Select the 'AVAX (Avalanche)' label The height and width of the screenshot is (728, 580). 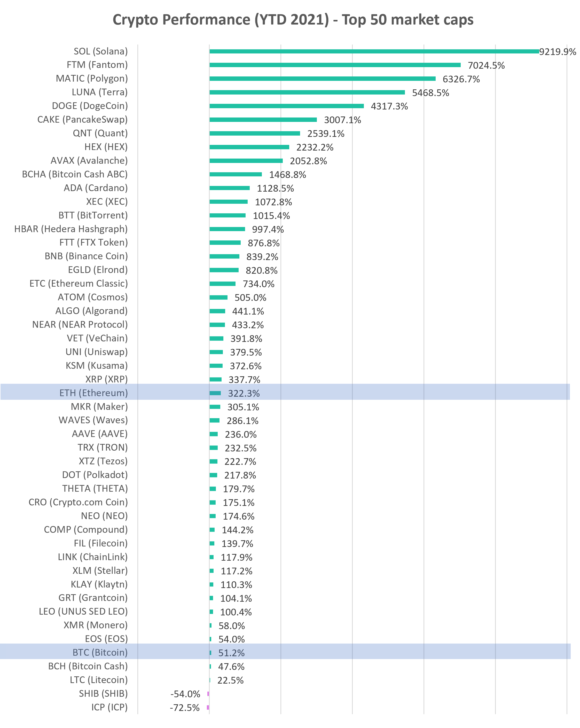pyautogui.click(x=89, y=161)
